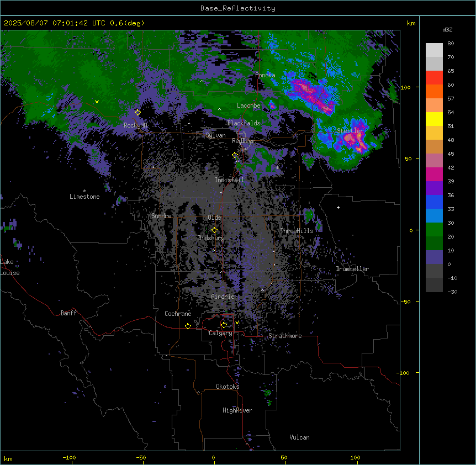Click the white plus marker north of Drumheller
Image resolution: width=476 pixels, height=465 pixels.
pyautogui.click(x=338, y=207)
